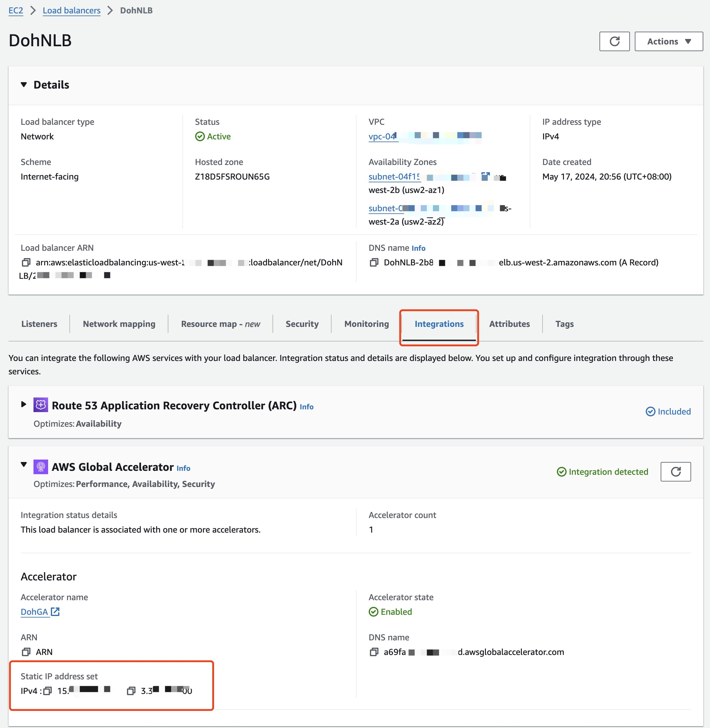Select the Integrations tab
710x728 pixels.
click(x=439, y=324)
